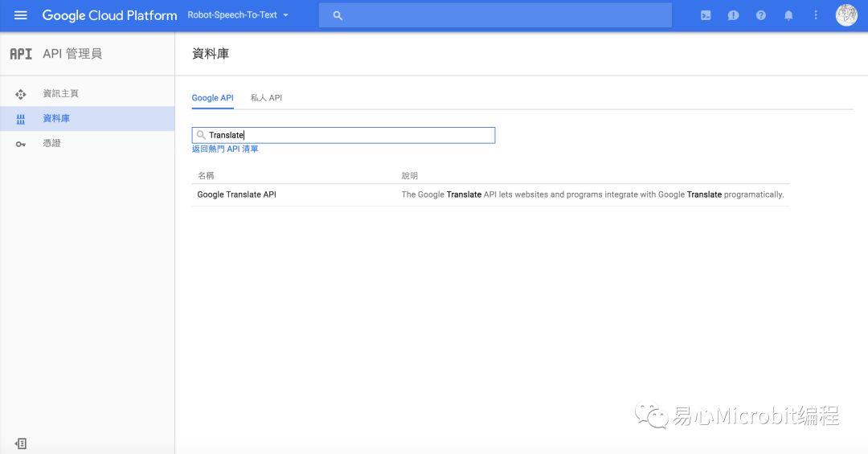Image resolution: width=868 pixels, height=454 pixels.
Task: Click the API manager logo icon
Action: (x=20, y=54)
